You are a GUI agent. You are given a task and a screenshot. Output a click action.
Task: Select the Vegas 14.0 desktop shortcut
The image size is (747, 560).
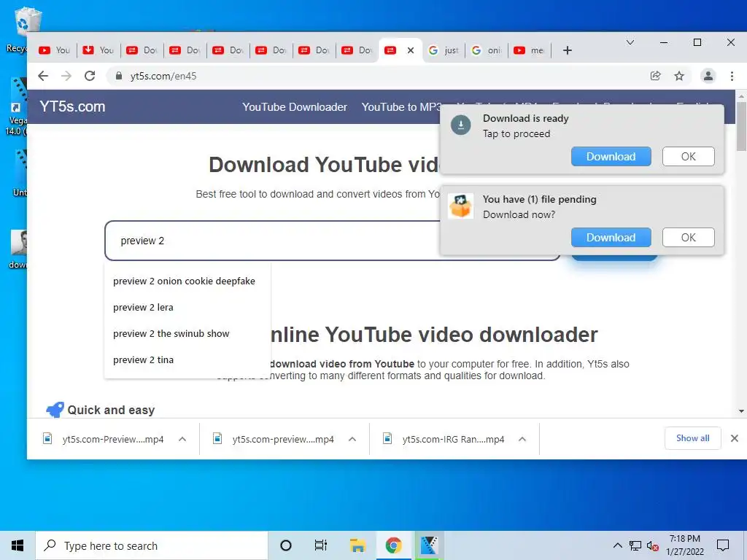[x=18, y=106]
